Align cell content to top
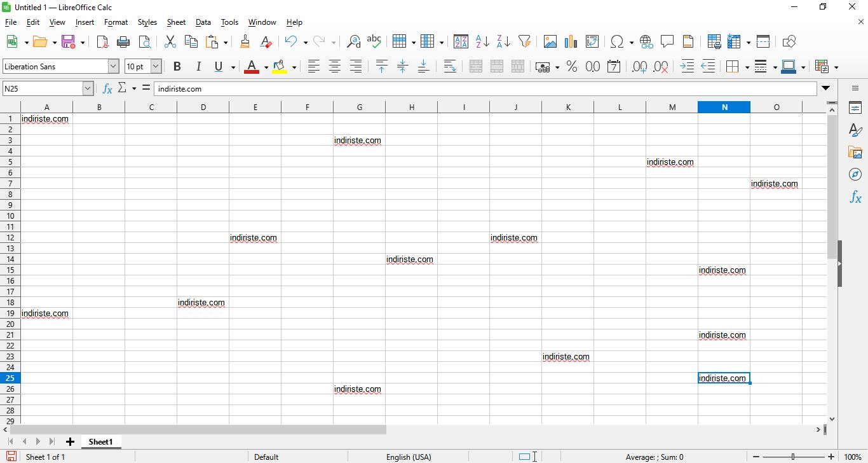The image size is (868, 463). point(381,67)
